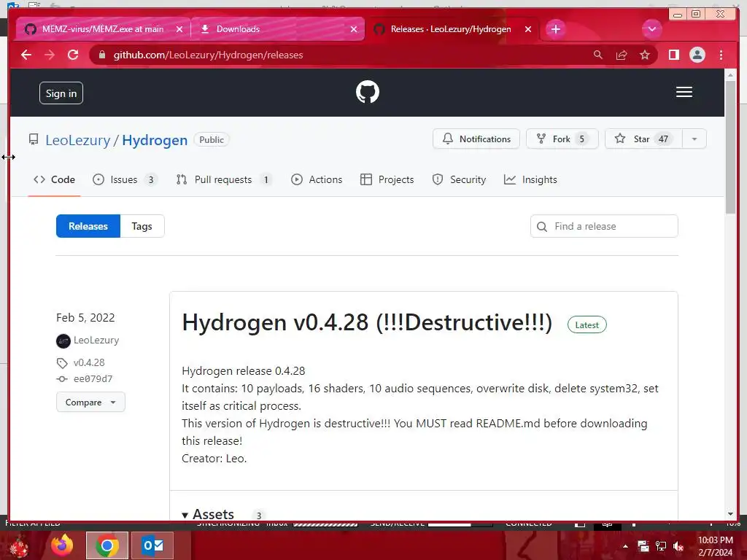747x560 pixels.
Task: Click the page scrollbar up arrow
Action: point(730,75)
